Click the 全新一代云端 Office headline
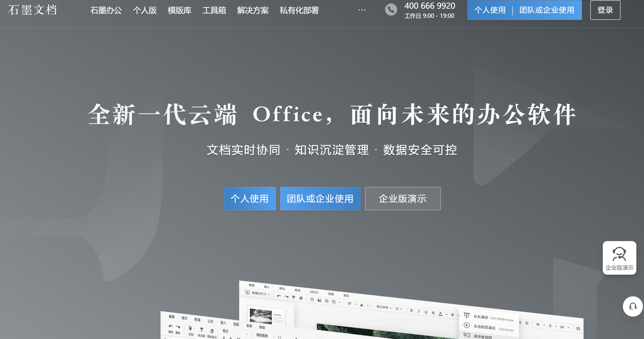Screen dimensions: 644x339 [332, 114]
